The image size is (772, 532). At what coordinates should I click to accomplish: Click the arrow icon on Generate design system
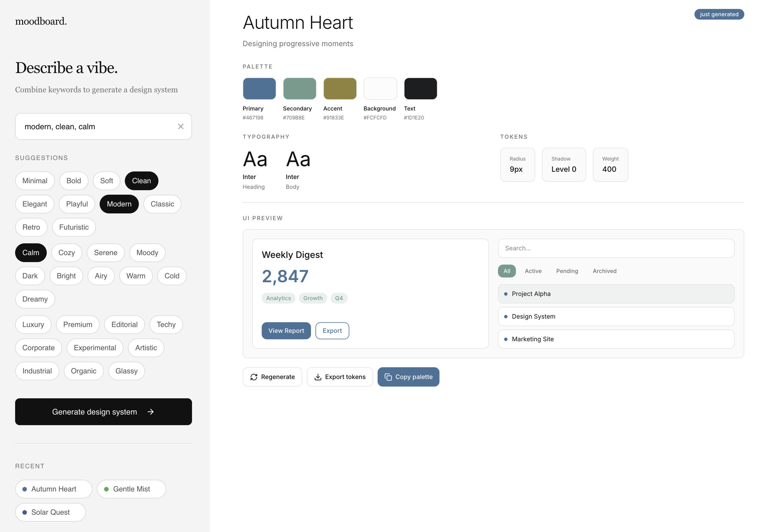[x=151, y=412]
